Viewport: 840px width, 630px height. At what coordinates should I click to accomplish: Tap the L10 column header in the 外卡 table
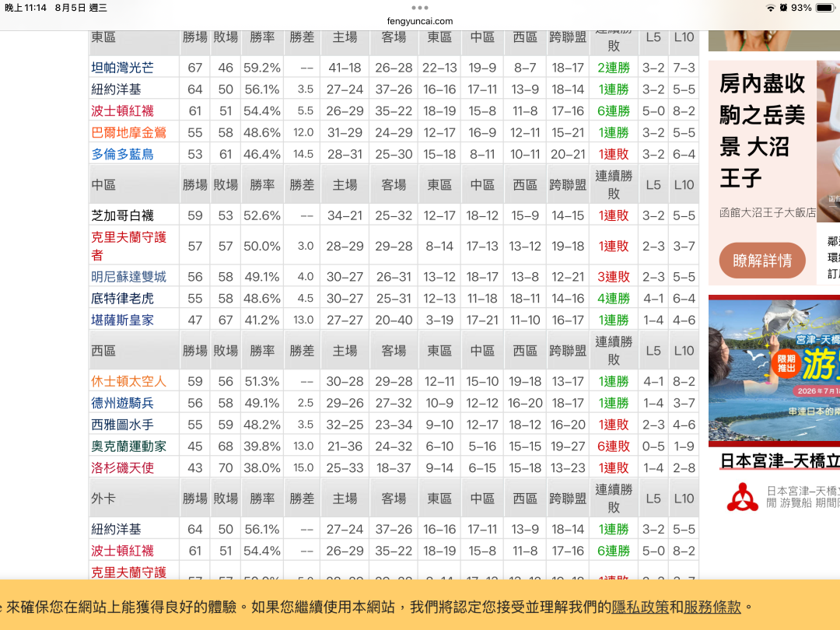point(684,499)
